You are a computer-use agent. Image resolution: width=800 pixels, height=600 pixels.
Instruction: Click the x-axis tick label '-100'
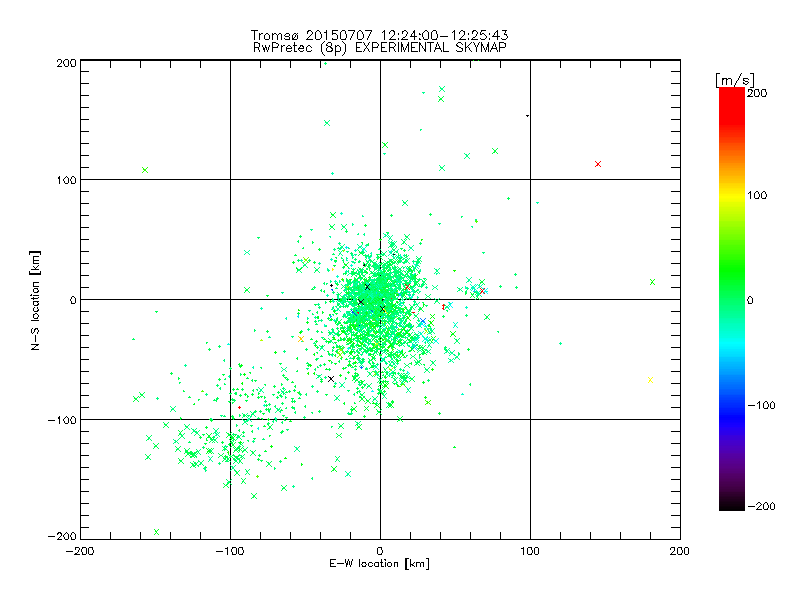click(x=230, y=551)
